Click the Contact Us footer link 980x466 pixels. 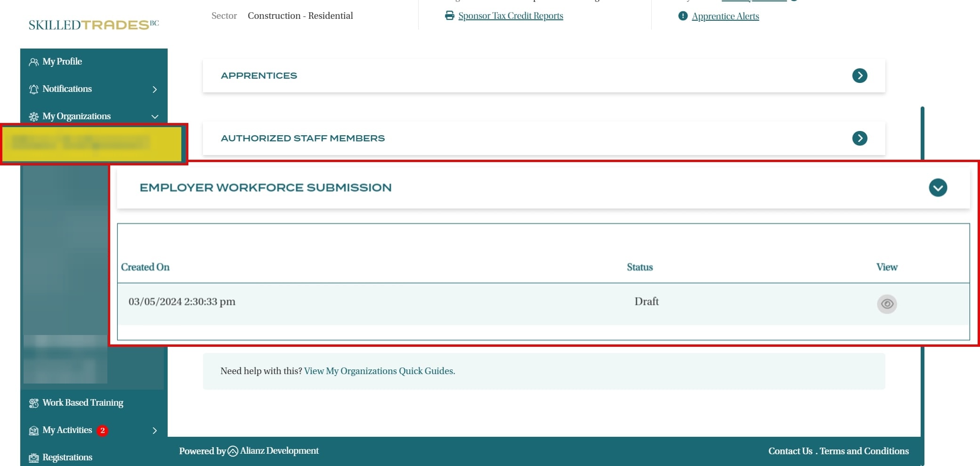(x=790, y=451)
